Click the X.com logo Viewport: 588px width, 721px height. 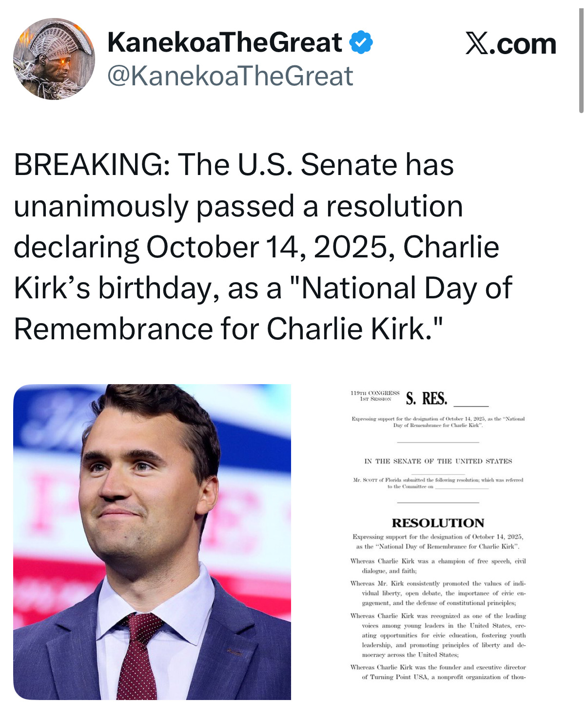point(510,44)
